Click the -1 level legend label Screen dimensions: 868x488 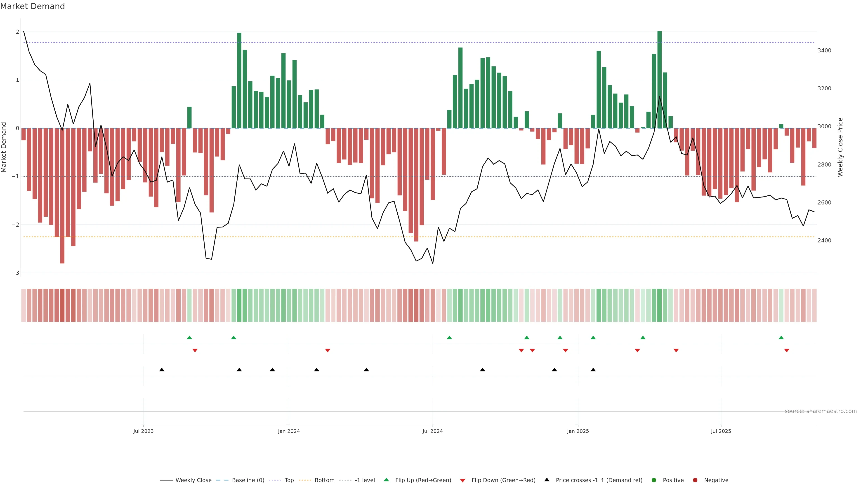[365, 480]
